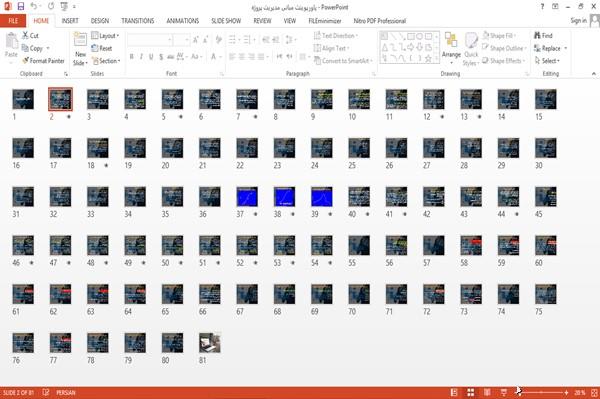Click the New Slide icon

pyautogui.click(x=80, y=40)
